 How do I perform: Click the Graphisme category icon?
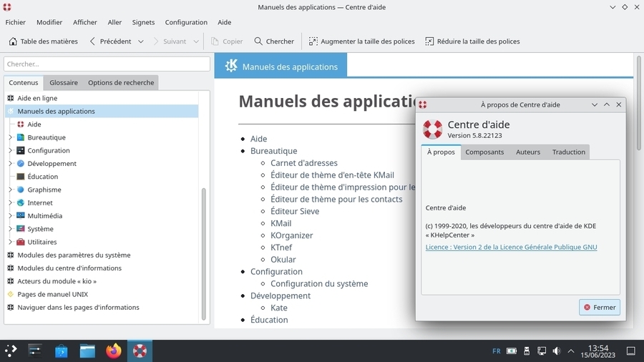click(x=21, y=190)
